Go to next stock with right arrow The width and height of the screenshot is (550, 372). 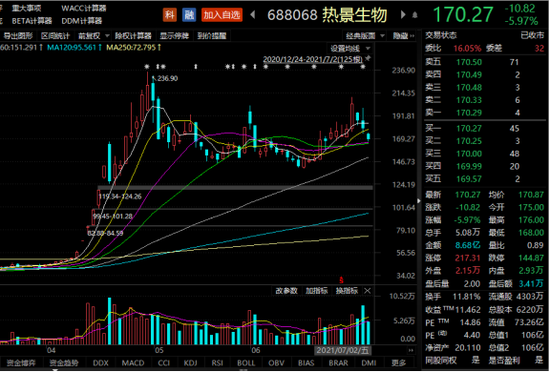point(403,15)
